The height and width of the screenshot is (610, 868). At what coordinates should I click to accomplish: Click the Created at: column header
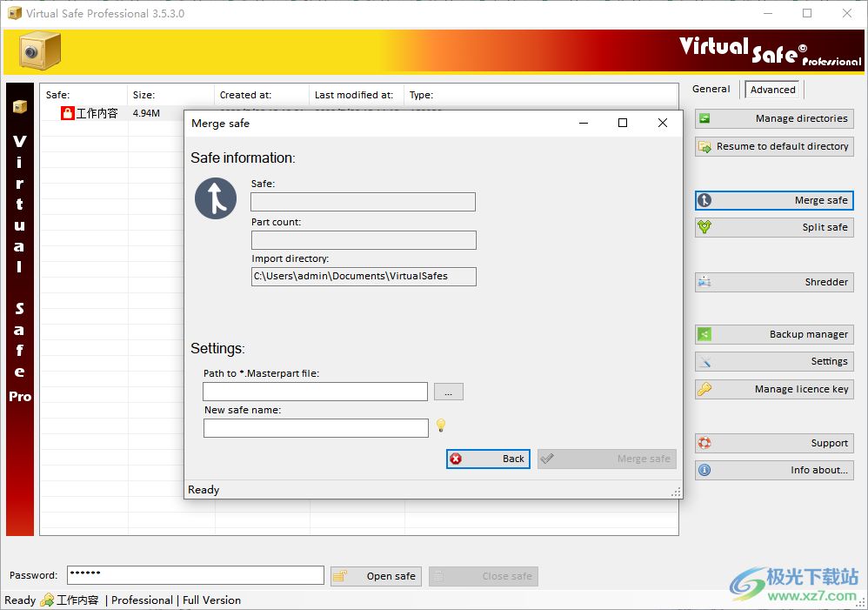pyautogui.click(x=262, y=95)
